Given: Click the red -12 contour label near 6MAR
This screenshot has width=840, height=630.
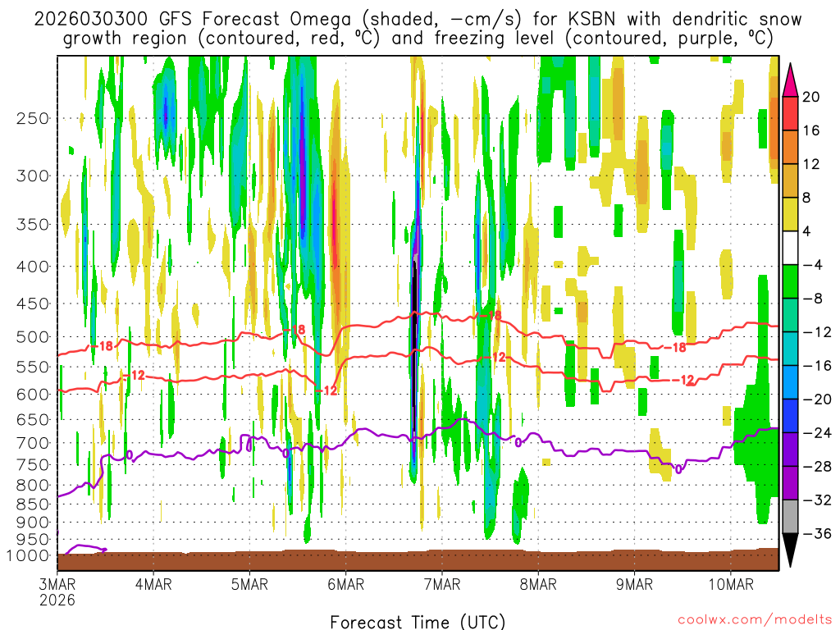Looking at the screenshot, I should click(326, 390).
